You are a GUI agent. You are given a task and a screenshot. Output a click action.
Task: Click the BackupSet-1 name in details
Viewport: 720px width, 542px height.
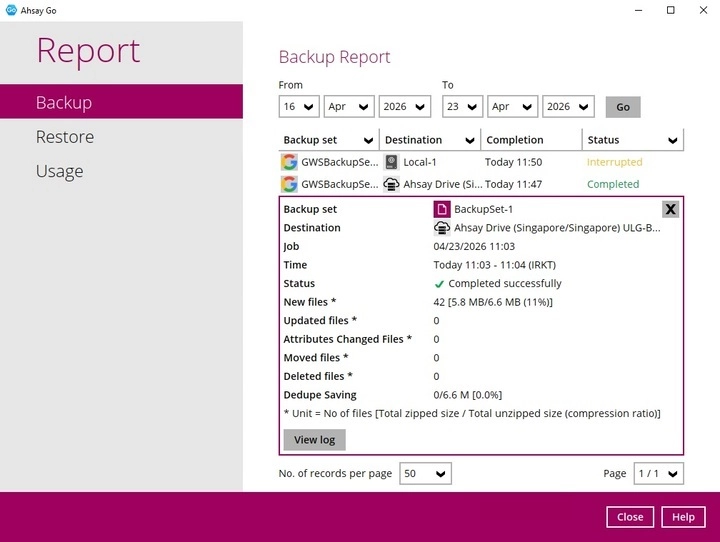point(484,209)
